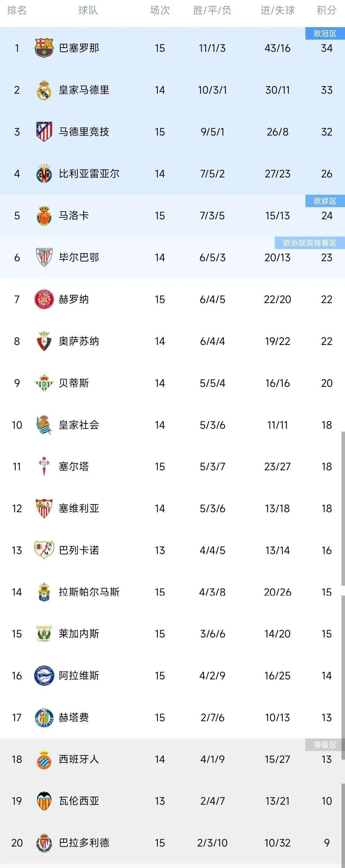Click the 胜/平/负 column header

(x=212, y=11)
